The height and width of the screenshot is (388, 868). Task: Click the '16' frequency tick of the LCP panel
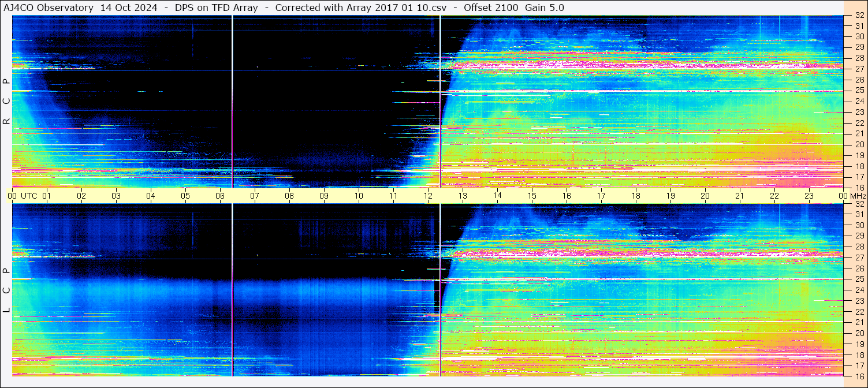tap(859, 376)
